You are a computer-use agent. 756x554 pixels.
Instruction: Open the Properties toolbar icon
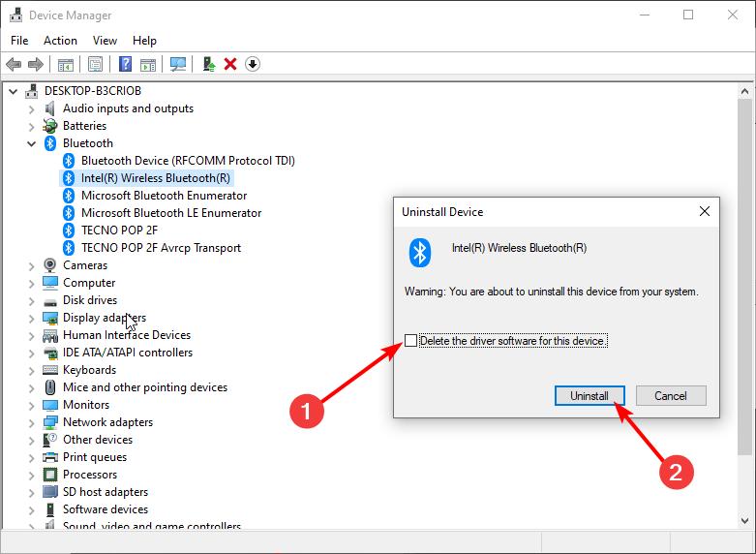tap(95, 64)
